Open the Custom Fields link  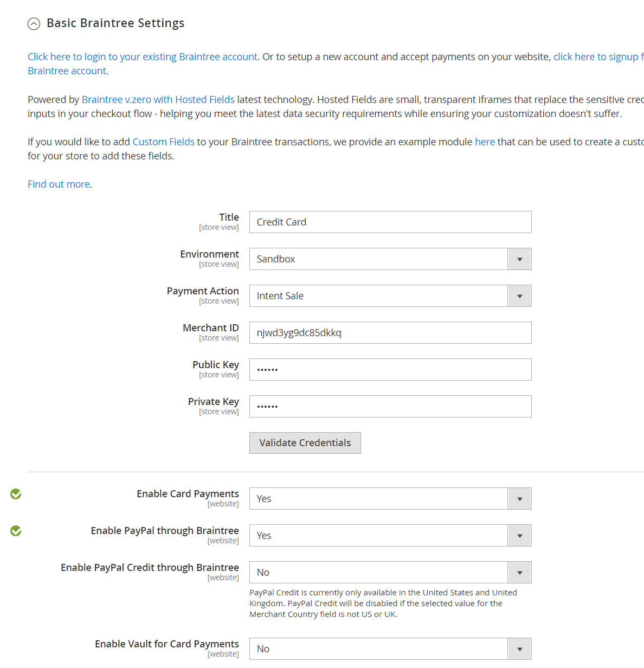(x=164, y=142)
